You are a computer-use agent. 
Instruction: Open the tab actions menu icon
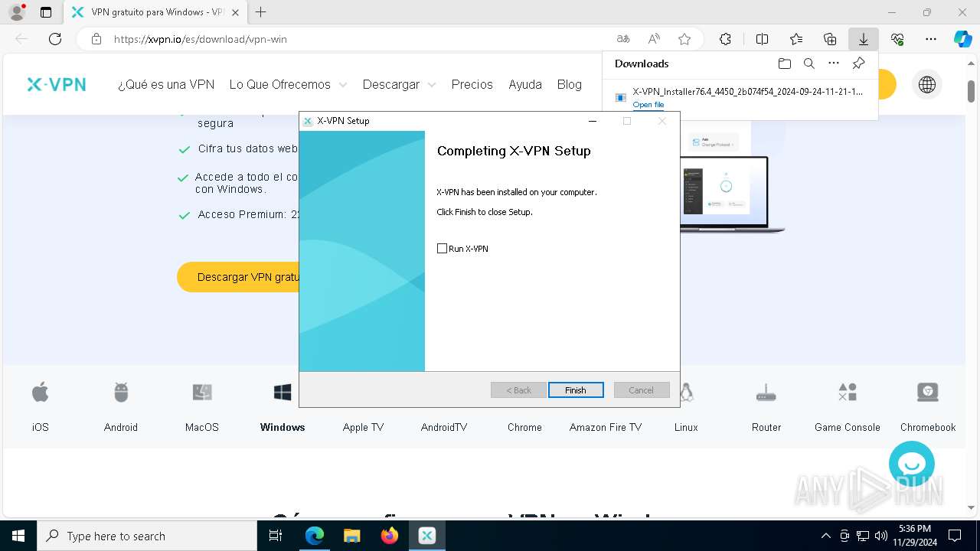click(x=46, y=12)
